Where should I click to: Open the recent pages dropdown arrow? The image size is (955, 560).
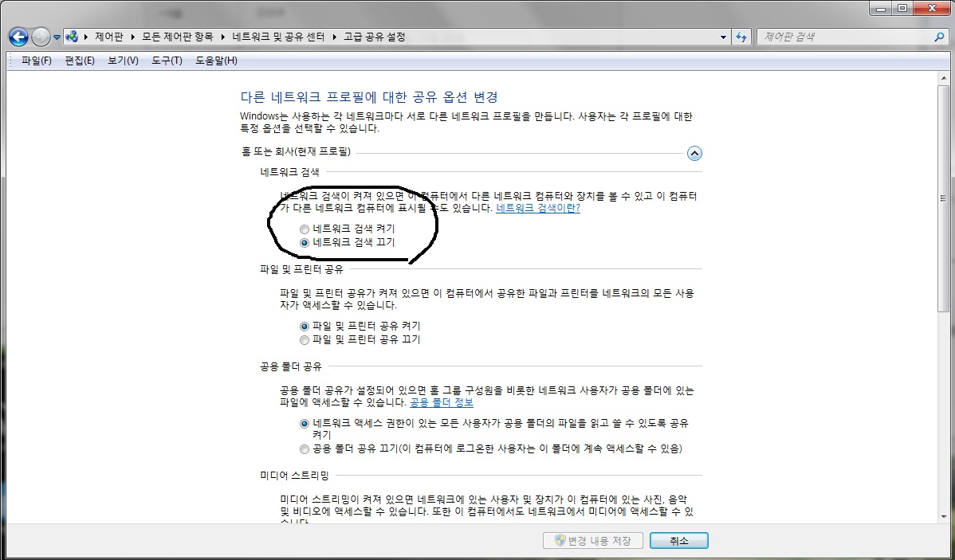(x=57, y=37)
